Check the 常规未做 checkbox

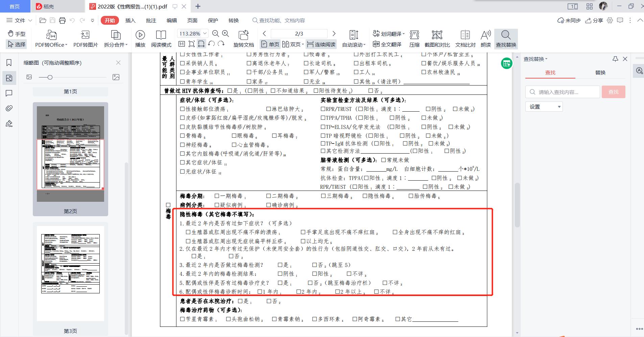click(384, 160)
